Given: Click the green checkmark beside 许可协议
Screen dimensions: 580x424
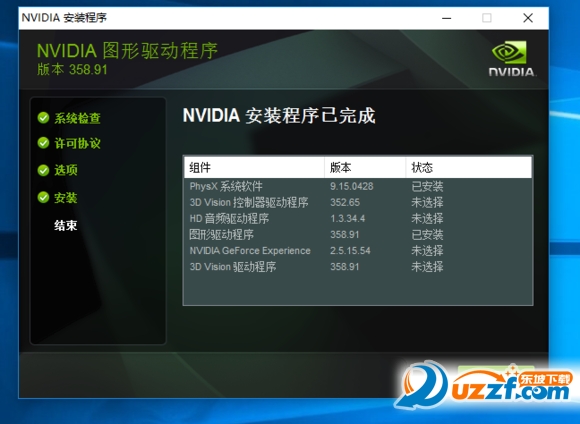Looking at the screenshot, I should click(43, 143).
